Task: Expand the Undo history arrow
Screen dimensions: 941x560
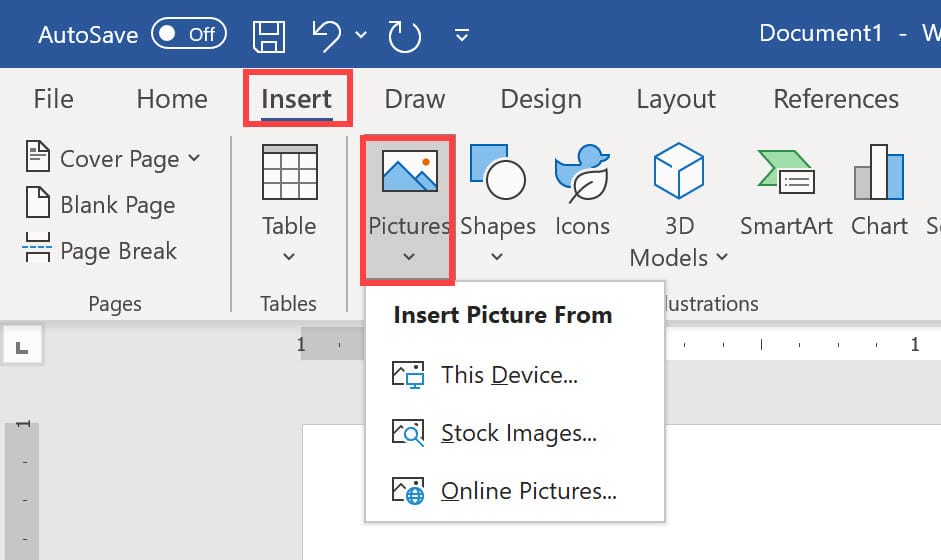Action: pos(361,35)
